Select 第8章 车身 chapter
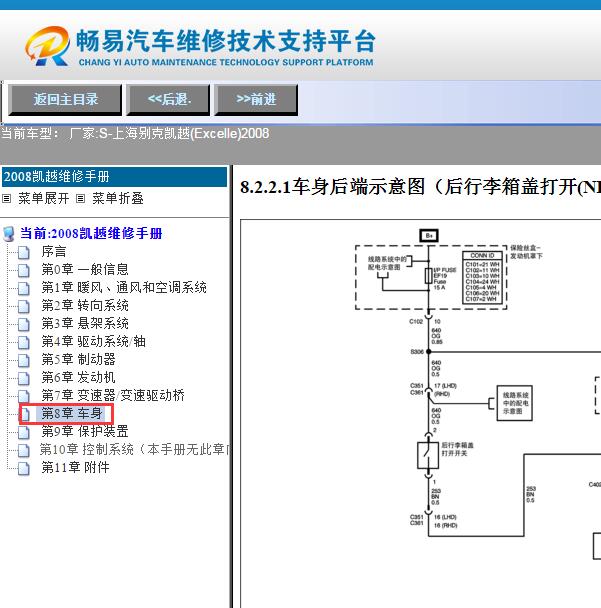 72,413
